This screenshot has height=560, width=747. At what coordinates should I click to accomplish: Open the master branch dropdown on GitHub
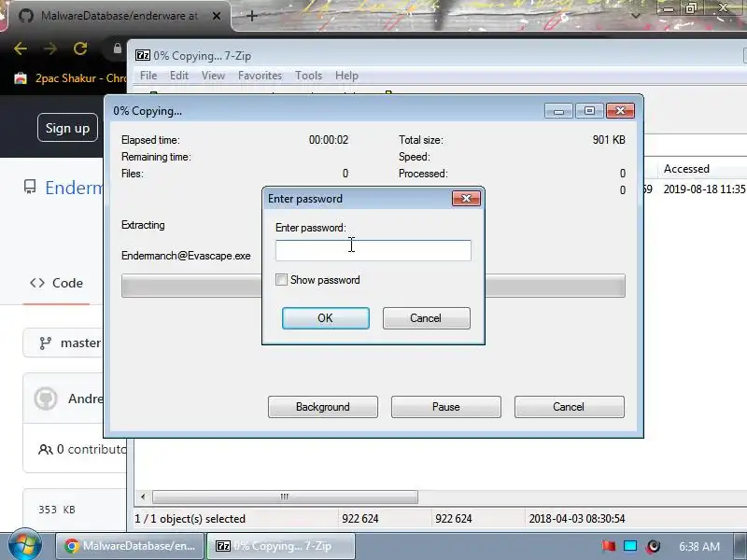[63, 343]
